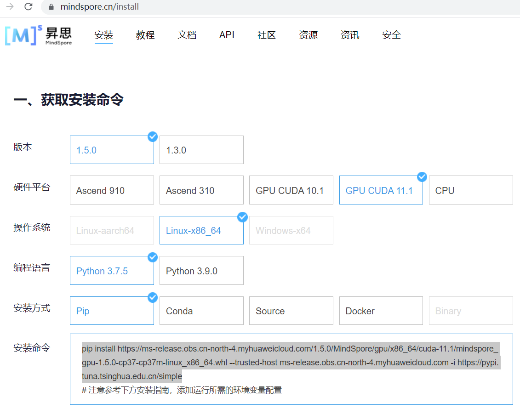This screenshot has height=420, width=520.
Task: Click the 操作系统 row label
Action: tap(32, 227)
